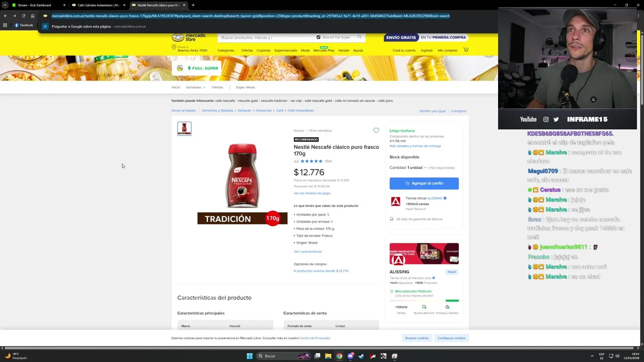Click the Compartir link
The height and width of the screenshot is (362, 644).
(459, 111)
